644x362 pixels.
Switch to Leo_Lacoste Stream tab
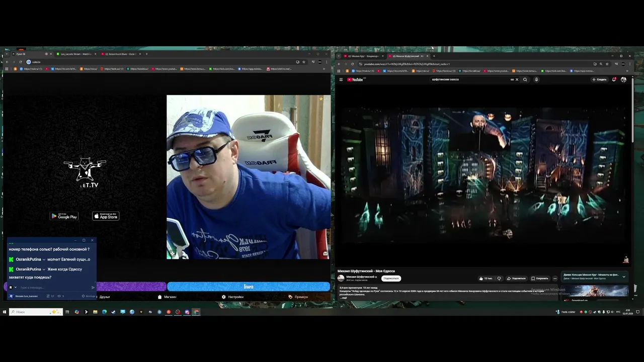click(75, 54)
